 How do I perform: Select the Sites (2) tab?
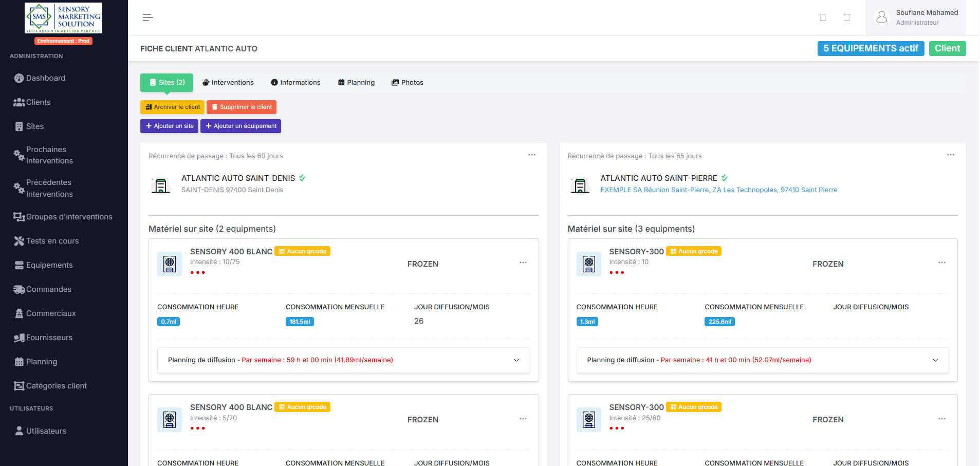click(167, 82)
